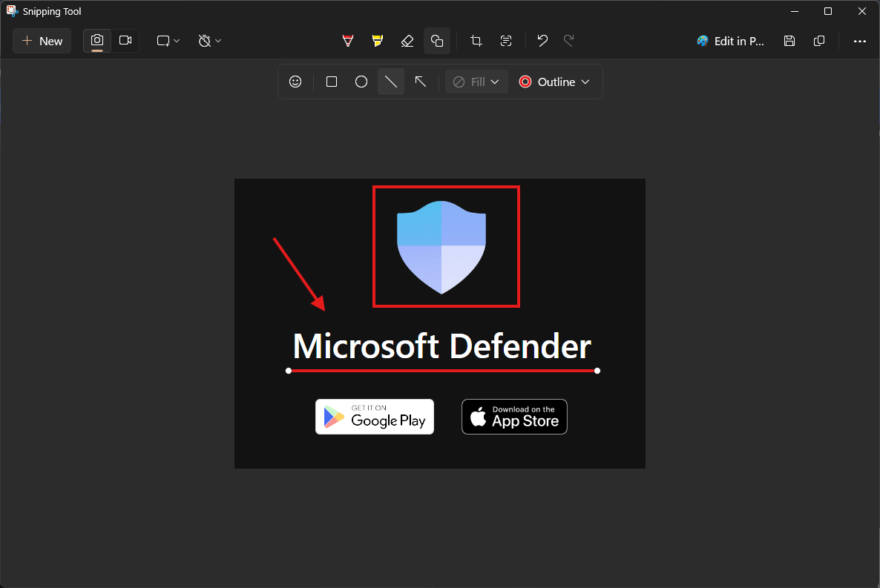This screenshot has height=588, width=880.
Task: Choose the rectangle shape
Action: click(332, 82)
